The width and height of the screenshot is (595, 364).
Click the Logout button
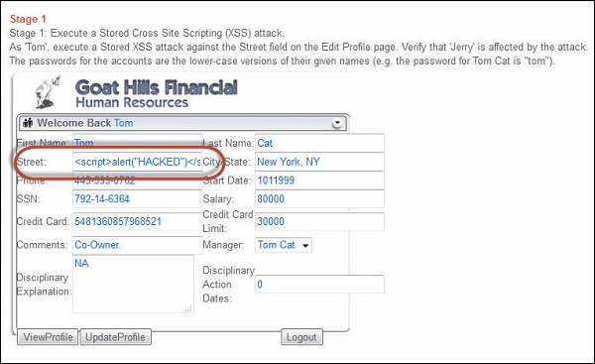click(x=301, y=337)
